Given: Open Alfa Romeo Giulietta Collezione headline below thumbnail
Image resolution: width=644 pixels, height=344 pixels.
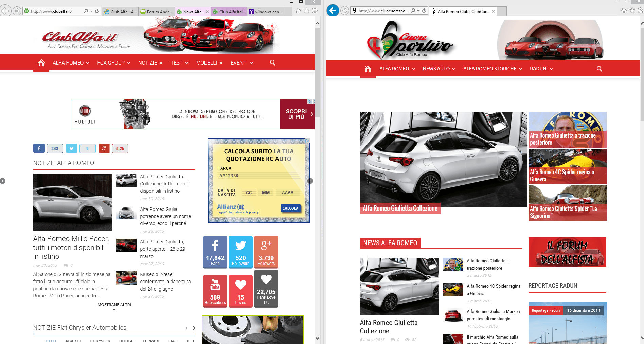Looking at the screenshot, I should pos(389,327).
